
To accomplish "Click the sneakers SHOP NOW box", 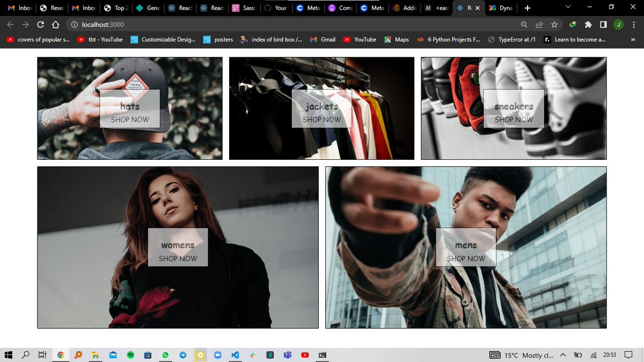I will coord(514,108).
